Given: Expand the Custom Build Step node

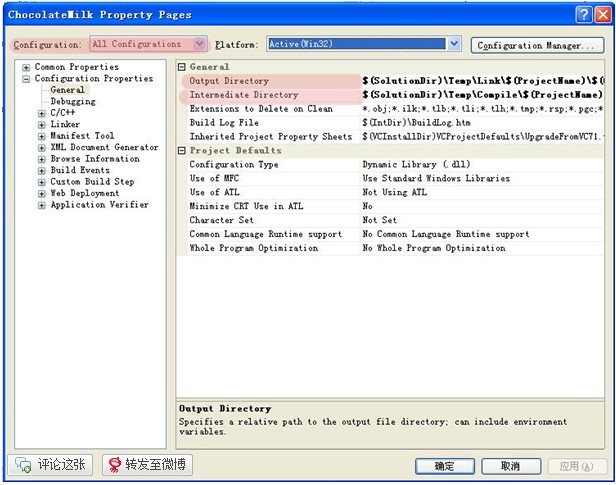Looking at the screenshot, I should 42,182.
